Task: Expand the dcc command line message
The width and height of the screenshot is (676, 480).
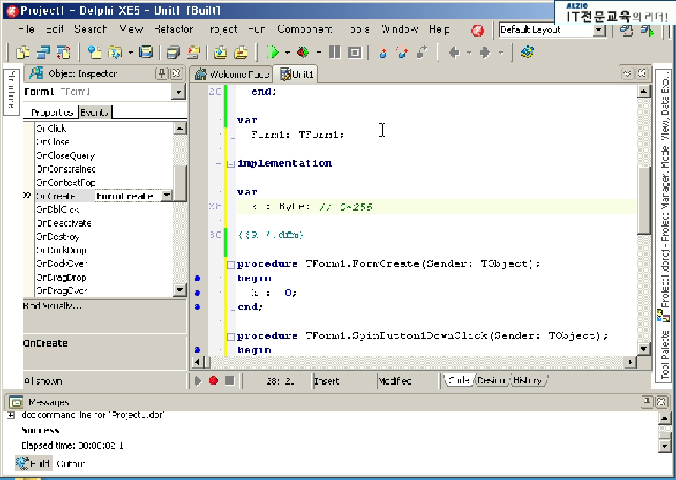Action: click(x=11, y=415)
